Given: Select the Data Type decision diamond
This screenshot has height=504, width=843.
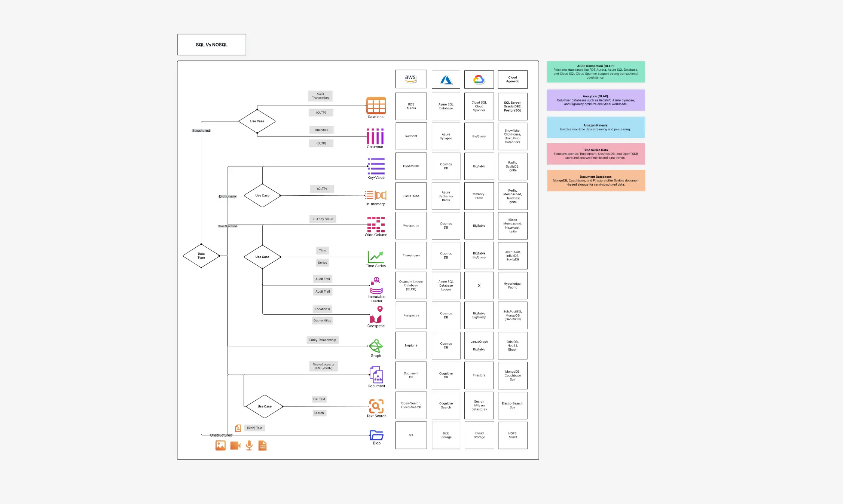Looking at the screenshot, I should point(201,256).
